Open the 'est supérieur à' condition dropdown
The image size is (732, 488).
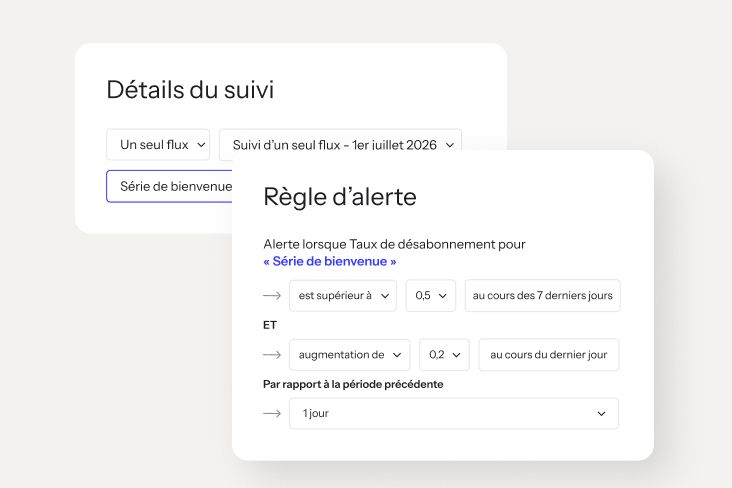pos(343,296)
